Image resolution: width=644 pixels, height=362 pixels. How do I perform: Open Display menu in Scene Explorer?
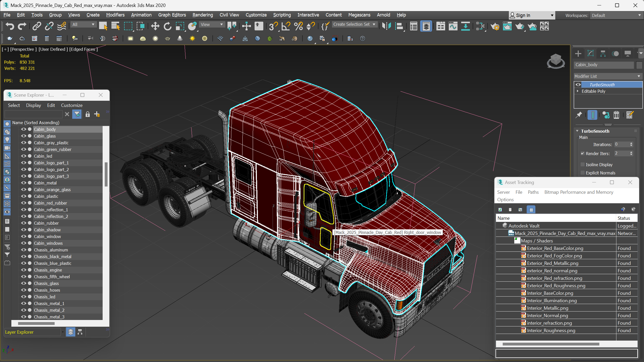[x=33, y=105]
